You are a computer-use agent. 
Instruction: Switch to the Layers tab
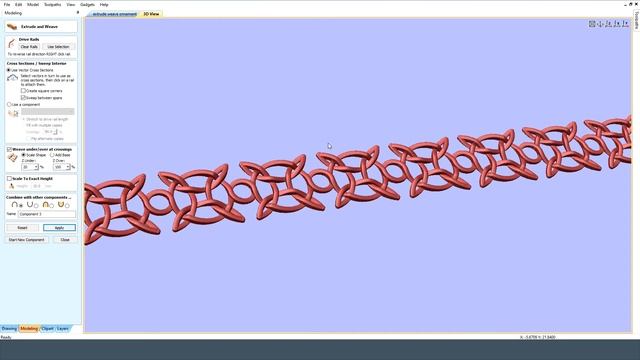(x=62, y=329)
